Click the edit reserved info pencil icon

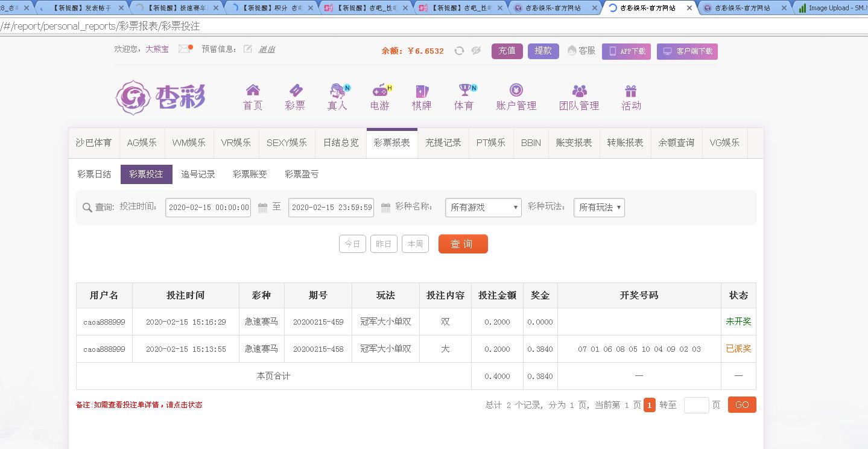[248, 49]
